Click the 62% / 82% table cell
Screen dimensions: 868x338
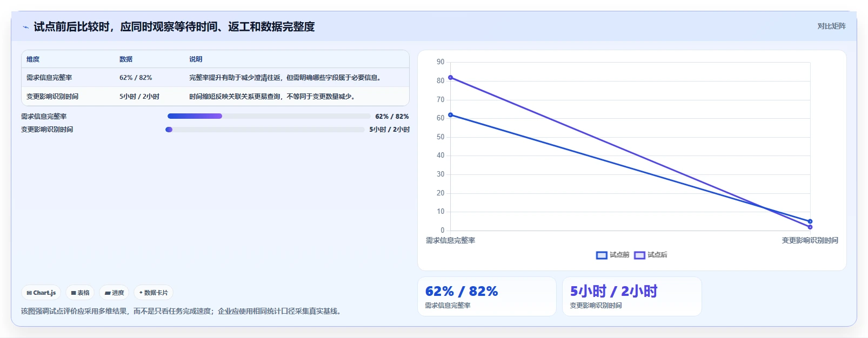(x=136, y=78)
